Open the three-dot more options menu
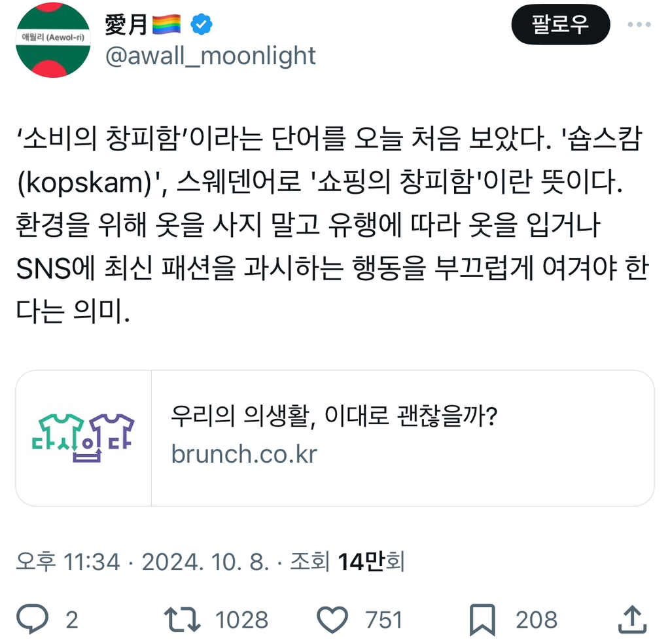Viewport: 670px width, 644px height. 639,25
